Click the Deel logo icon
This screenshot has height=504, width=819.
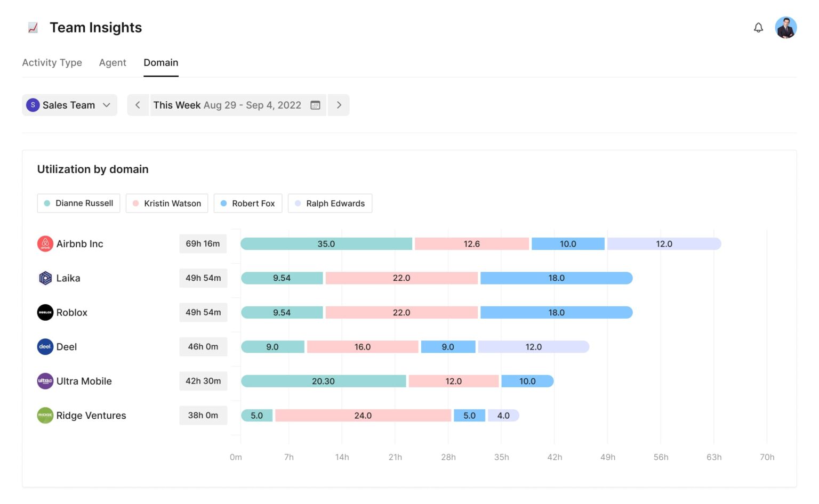45,347
